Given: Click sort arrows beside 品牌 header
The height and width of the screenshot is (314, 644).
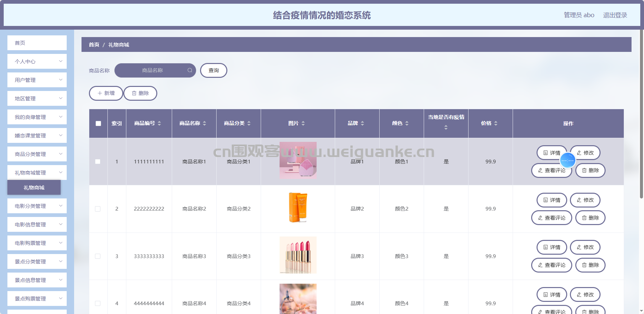Looking at the screenshot, I should [x=362, y=123].
